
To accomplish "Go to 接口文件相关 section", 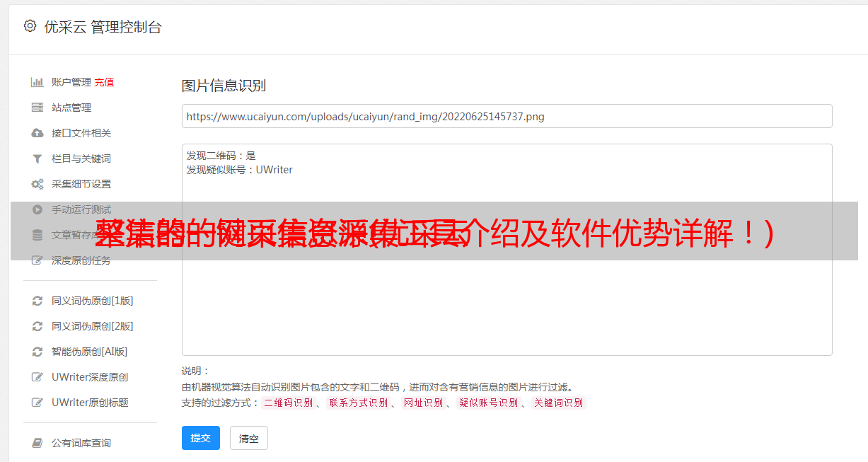I will coord(81,133).
